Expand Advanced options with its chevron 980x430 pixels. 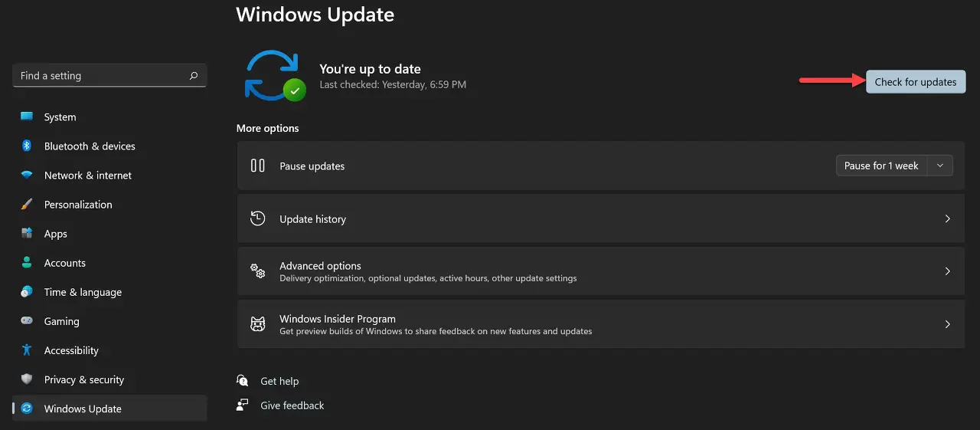coord(947,271)
